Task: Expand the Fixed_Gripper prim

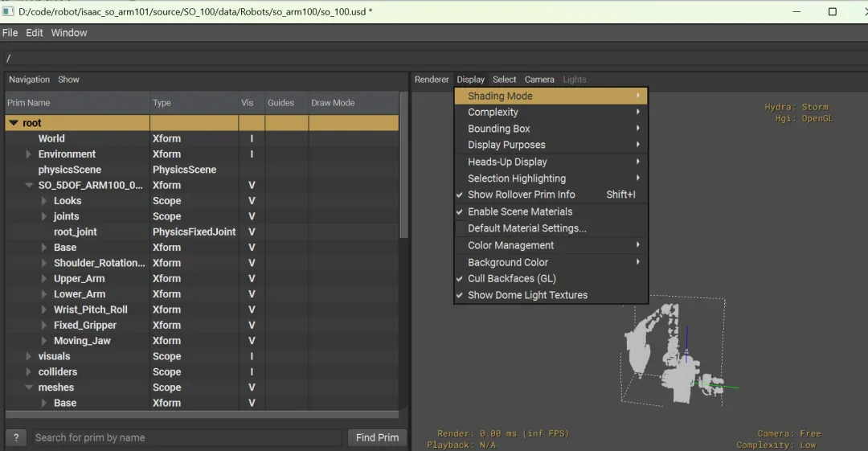Action: coord(43,325)
